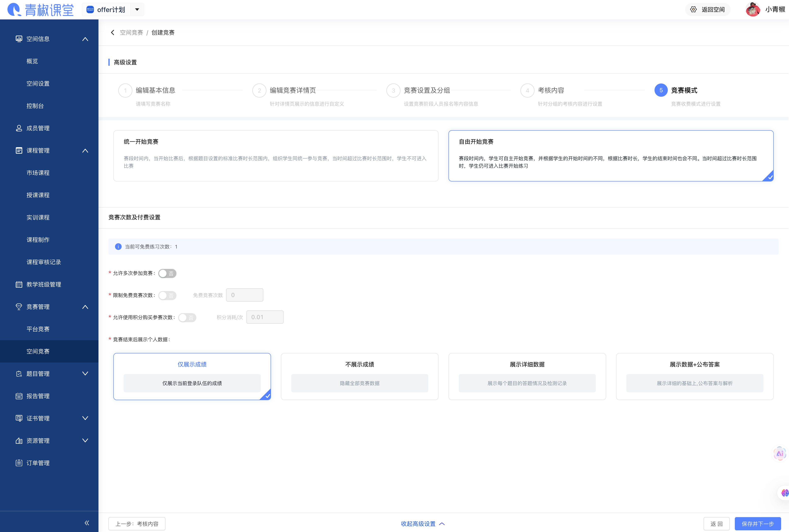Viewport: 789px width, 532px height.
Task: Click the info icon beside 当前可免费练习次数
Action: coord(118,247)
